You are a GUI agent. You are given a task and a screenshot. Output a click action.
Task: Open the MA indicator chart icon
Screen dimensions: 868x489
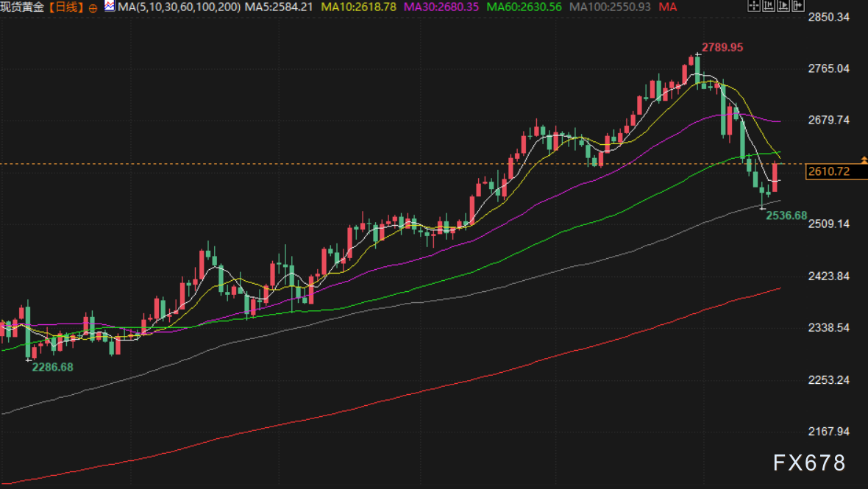[109, 7]
